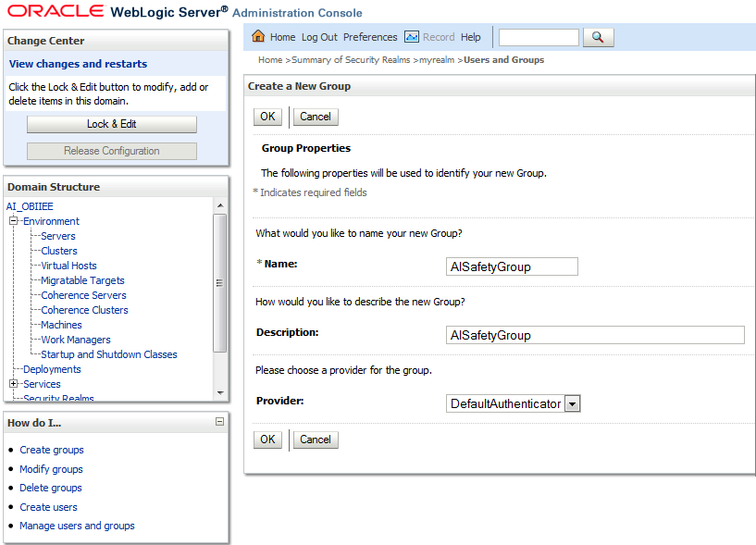This screenshot has width=756, height=545.
Task: Click the bottom OK button
Action: click(x=267, y=440)
